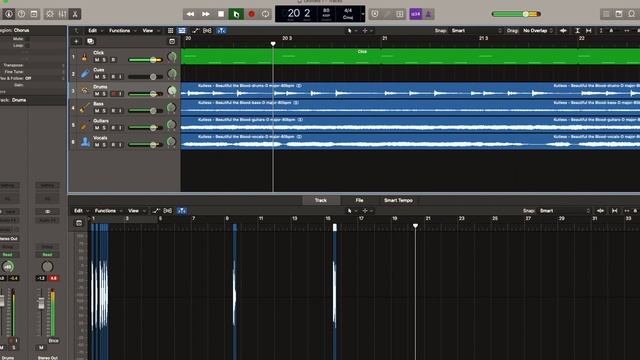
Task: Toggle the Cycle mode button
Action: pos(265,14)
